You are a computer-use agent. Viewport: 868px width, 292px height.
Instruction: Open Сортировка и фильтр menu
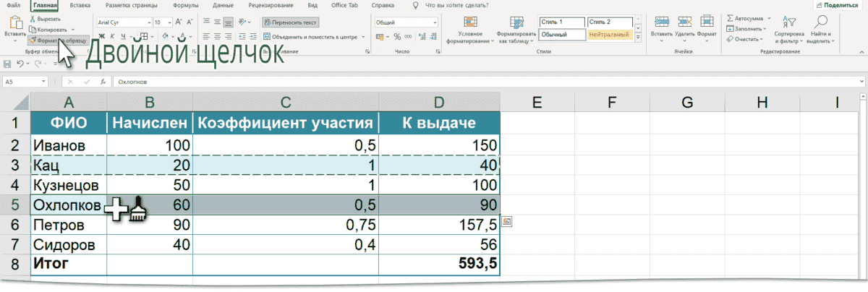pos(788,29)
